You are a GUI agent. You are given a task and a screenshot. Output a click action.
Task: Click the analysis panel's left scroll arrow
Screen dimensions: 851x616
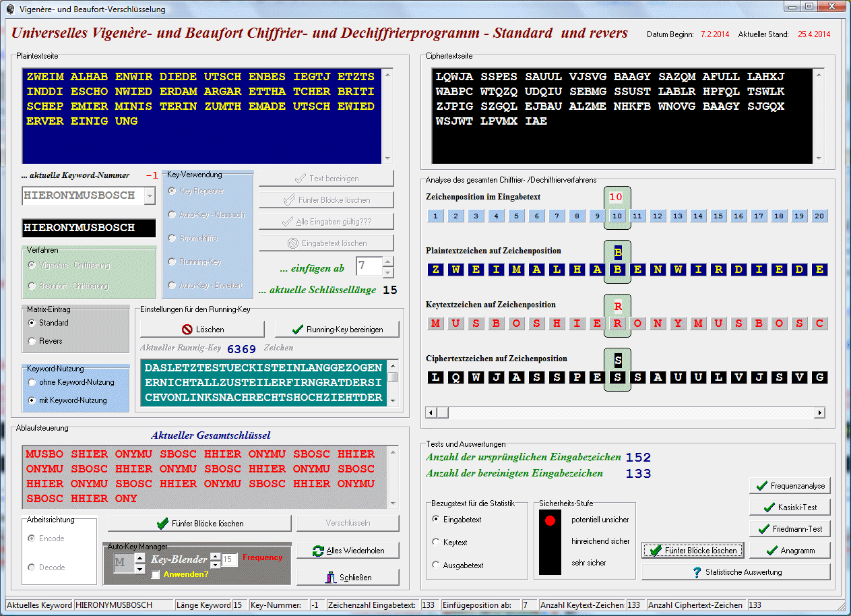432,412
